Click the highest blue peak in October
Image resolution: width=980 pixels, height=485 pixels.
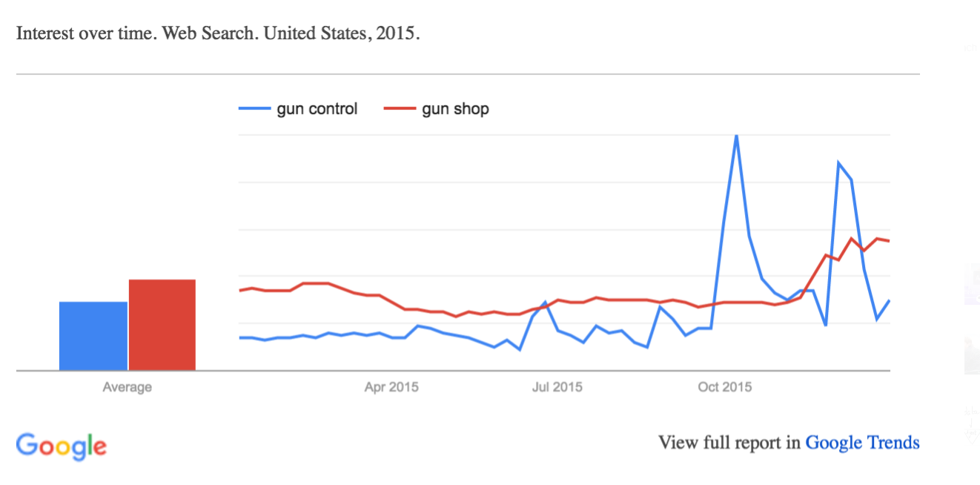(x=736, y=136)
